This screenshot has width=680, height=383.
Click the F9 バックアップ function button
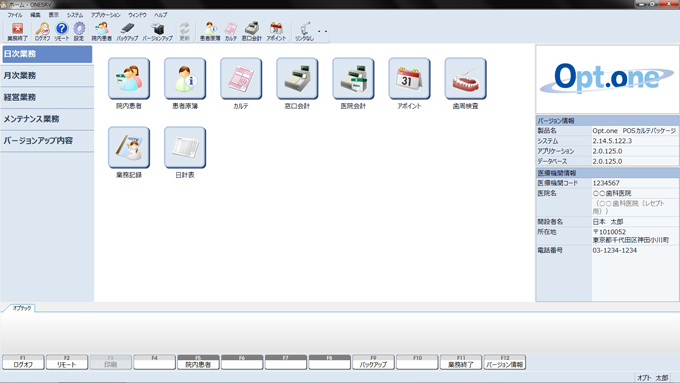[x=373, y=362]
